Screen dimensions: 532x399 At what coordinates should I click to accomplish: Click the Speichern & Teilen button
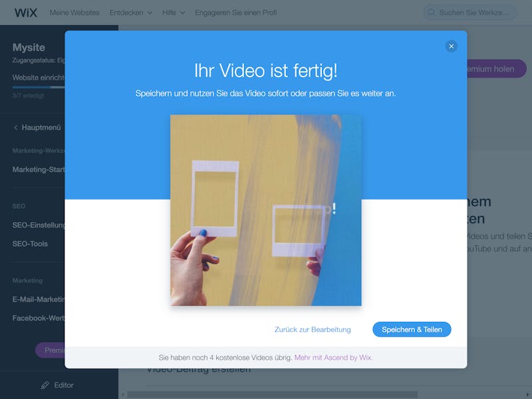412,329
